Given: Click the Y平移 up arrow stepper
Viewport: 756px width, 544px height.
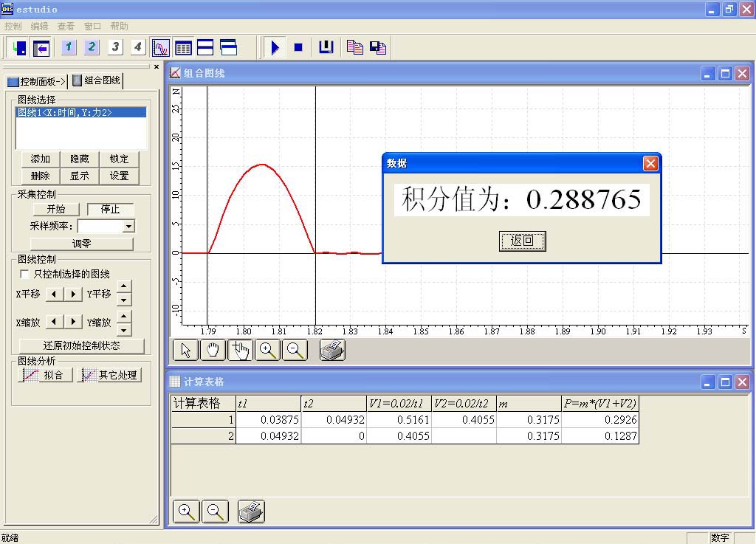Looking at the screenshot, I should (x=124, y=287).
